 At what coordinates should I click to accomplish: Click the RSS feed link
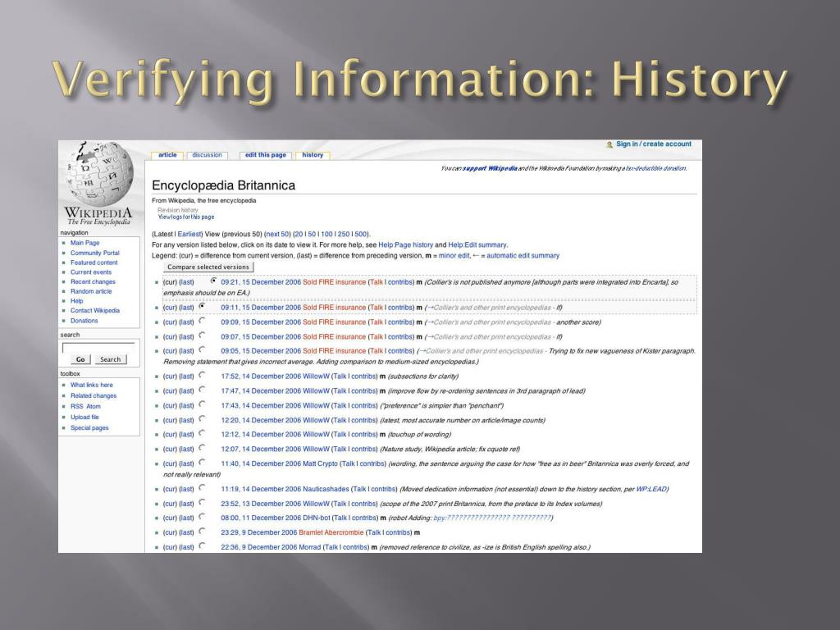76,407
